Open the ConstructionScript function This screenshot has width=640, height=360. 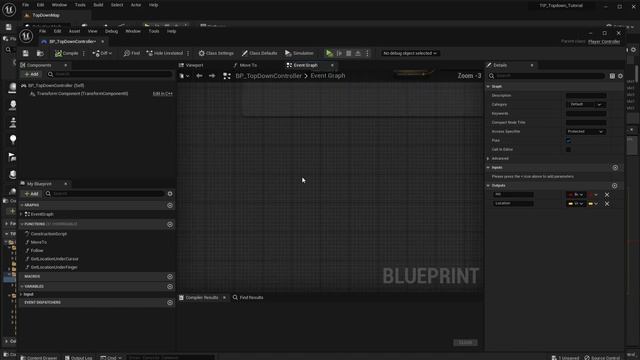pyautogui.click(x=48, y=234)
